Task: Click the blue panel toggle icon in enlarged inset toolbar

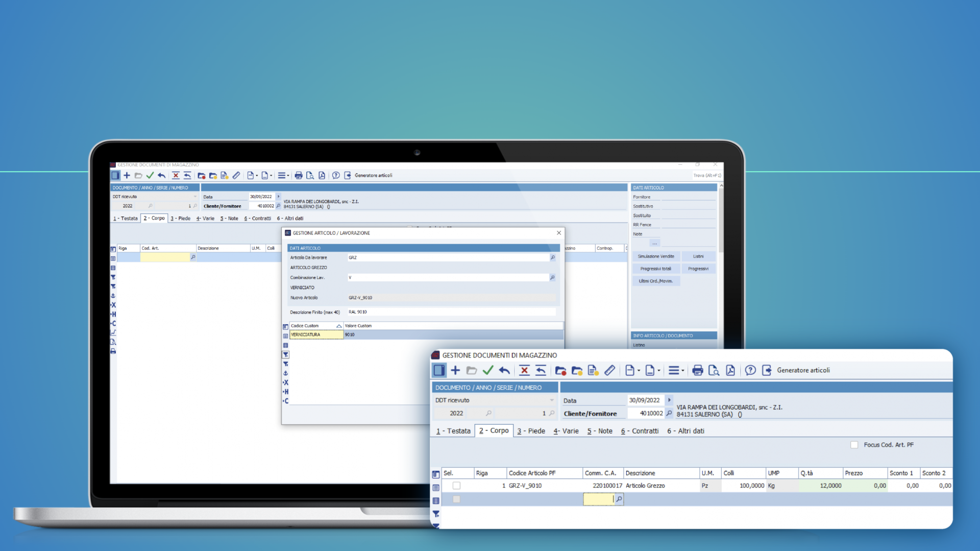Action: 439,370
